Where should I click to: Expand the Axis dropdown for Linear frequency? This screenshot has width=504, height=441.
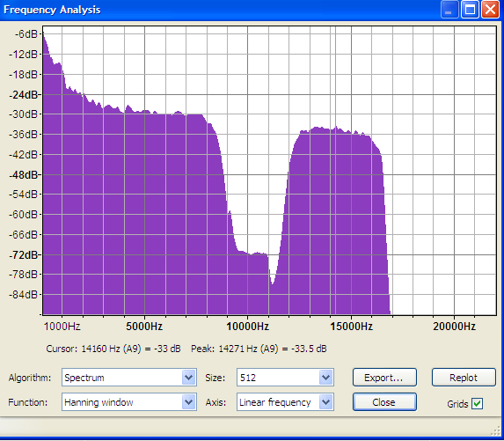[326, 402]
